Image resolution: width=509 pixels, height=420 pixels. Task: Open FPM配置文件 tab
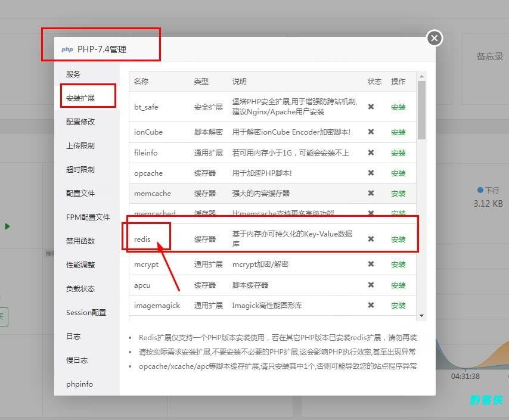tap(88, 217)
